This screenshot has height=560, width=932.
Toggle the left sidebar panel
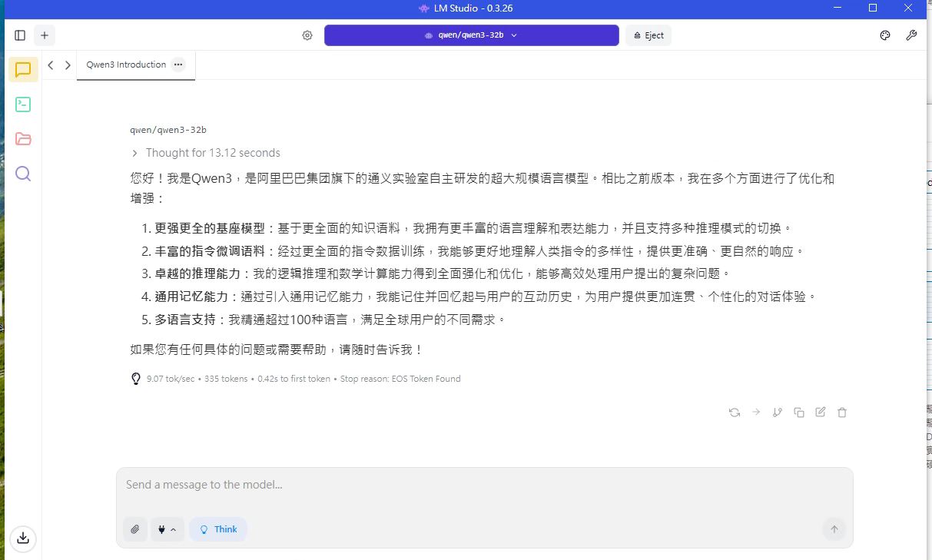click(20, 35)
